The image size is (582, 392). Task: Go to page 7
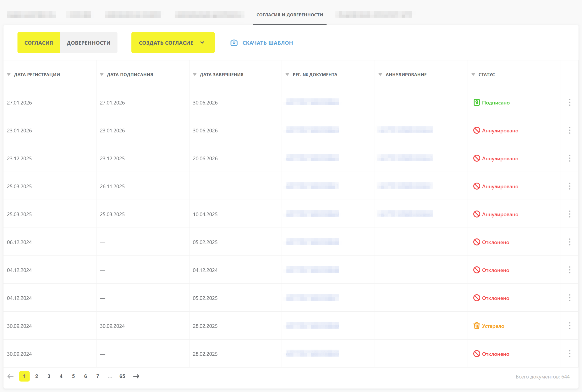98,376
